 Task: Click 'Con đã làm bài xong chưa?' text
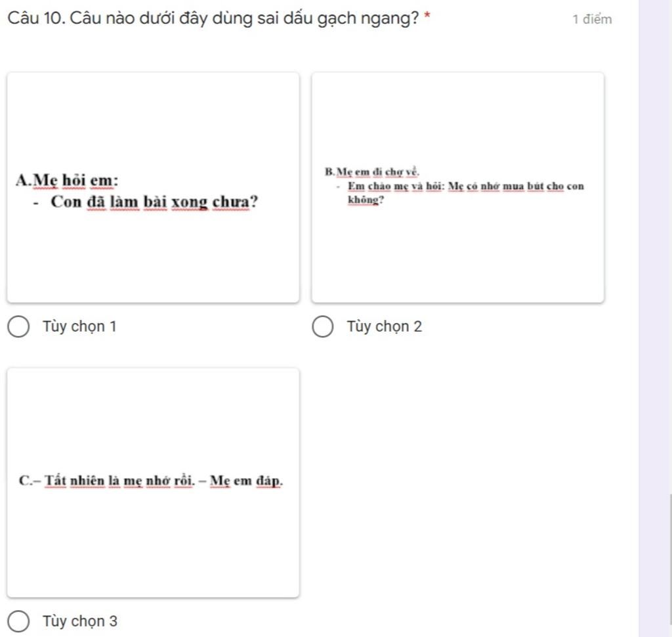tap(154, 202)
